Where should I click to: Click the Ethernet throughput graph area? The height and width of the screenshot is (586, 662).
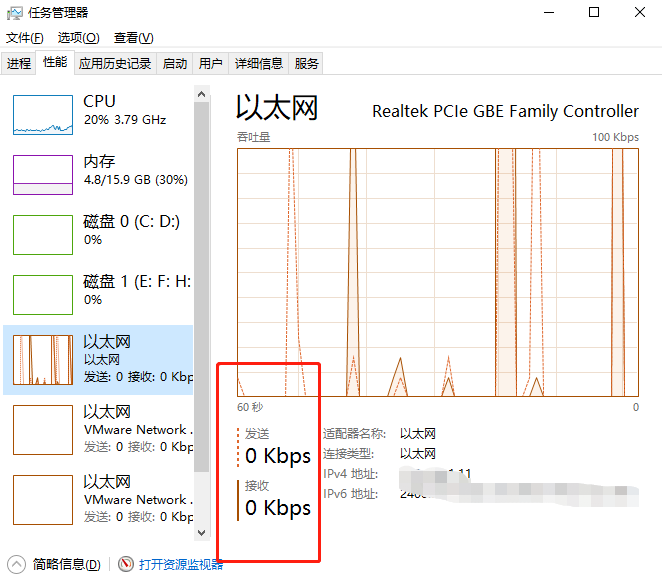click(438, 272)
